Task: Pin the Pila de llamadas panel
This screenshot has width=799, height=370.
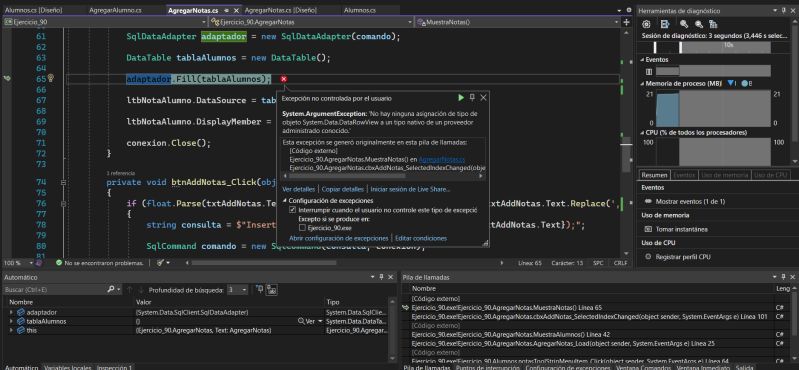Action: point(783,277)
